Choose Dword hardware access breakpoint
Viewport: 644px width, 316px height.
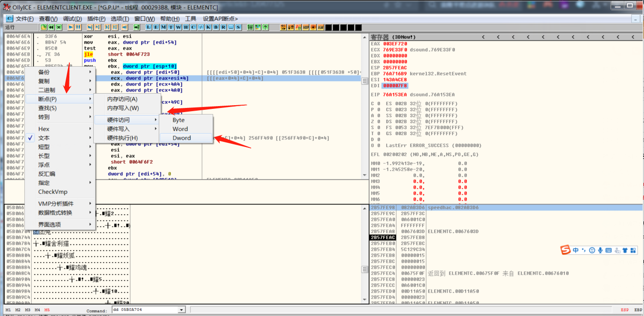(x=186, y=138)
